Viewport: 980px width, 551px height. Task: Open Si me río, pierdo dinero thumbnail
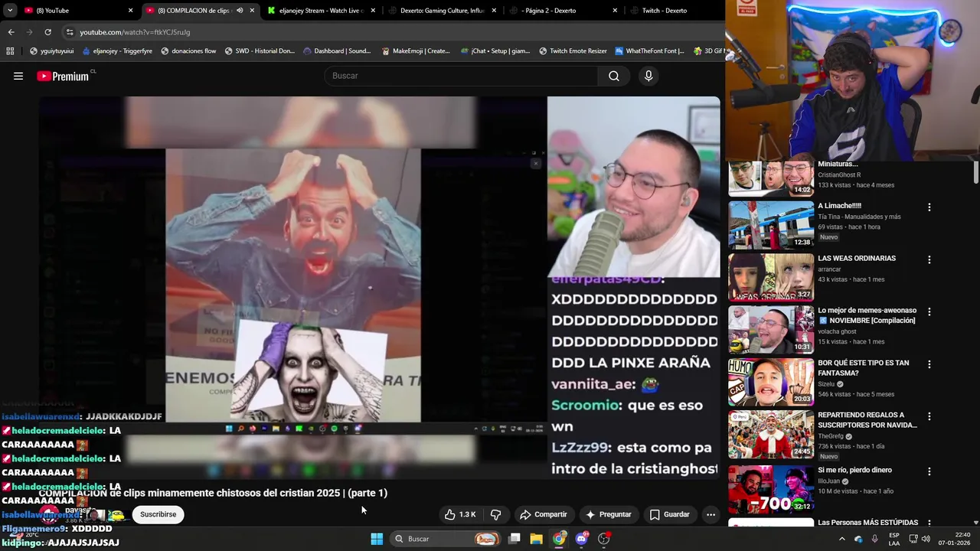point(771,489)
